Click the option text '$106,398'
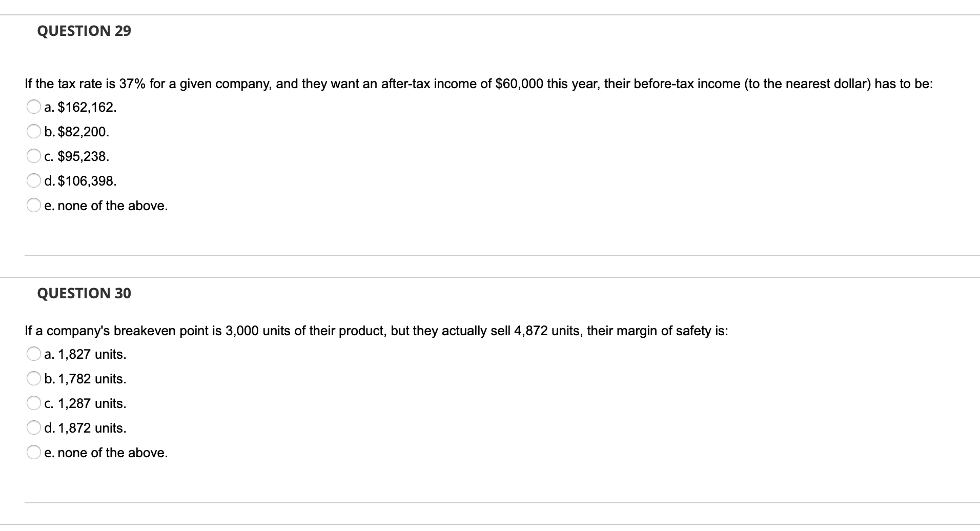The image size is (980, 531). pyautogui.click(x=81, y=180)
